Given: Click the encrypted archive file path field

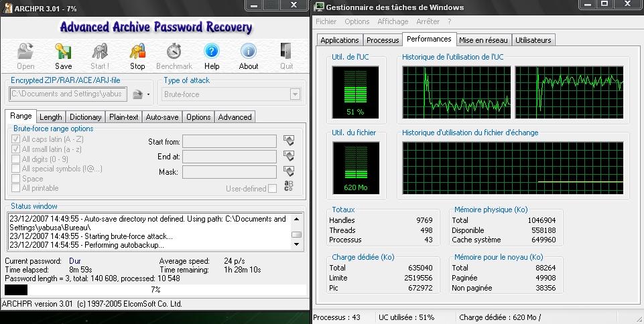Looking at the screenshot, I should point(68,94).
